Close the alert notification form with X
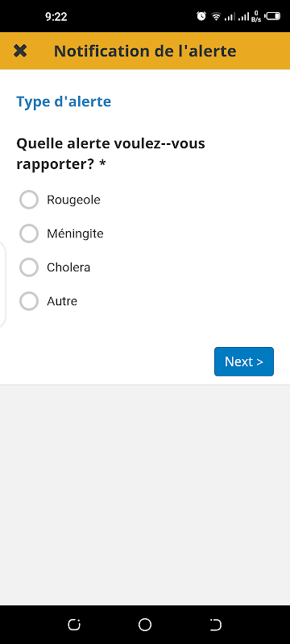Viewport: 290px width, 644px height. pos(20,51)
